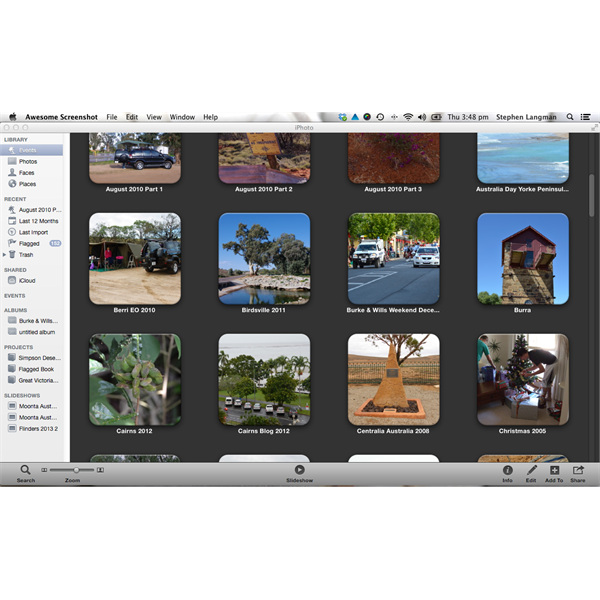Image resolution: width=600 pixels, height=600 pixels.
Task: Open the Edit menu
Action: point(132,117)
